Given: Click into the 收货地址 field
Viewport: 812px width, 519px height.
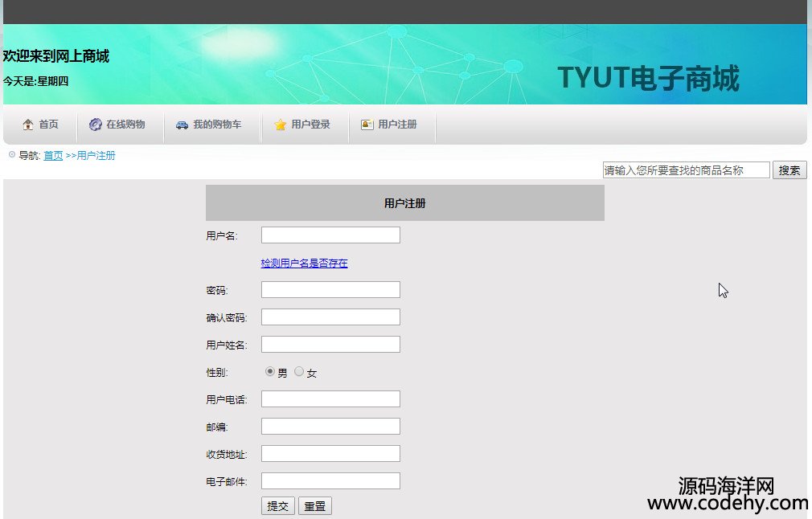Looking at the screenshot, I should coord(330,454).
